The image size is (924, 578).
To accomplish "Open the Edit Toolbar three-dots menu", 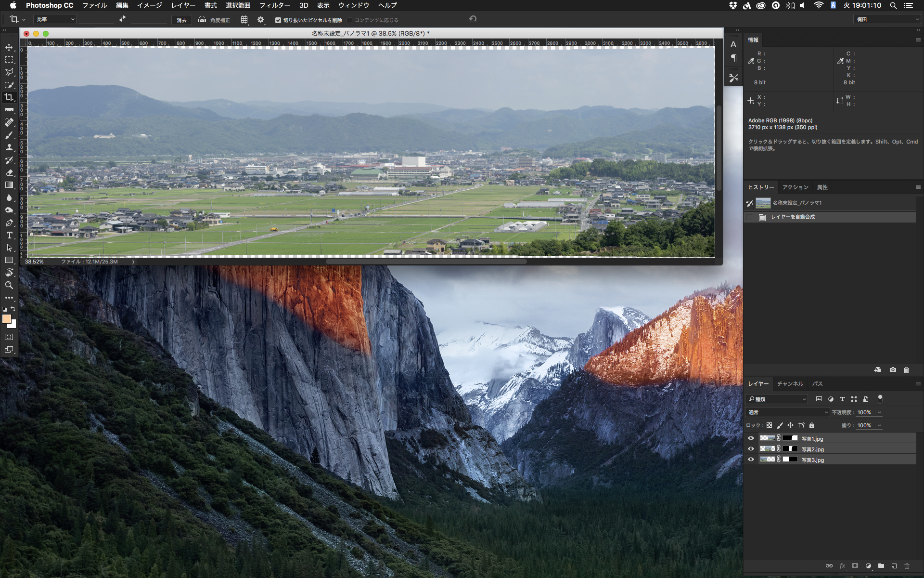I will pos(9,298).
